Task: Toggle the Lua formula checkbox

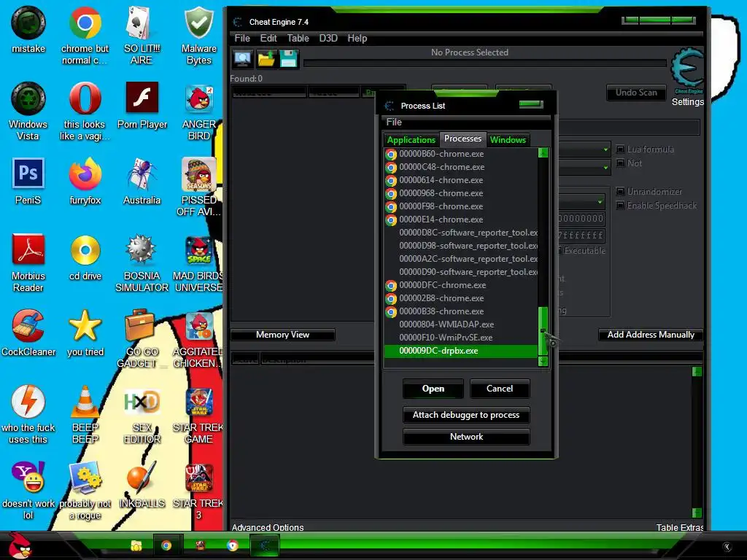Action: pyautogui.click(x=620, y=149)
